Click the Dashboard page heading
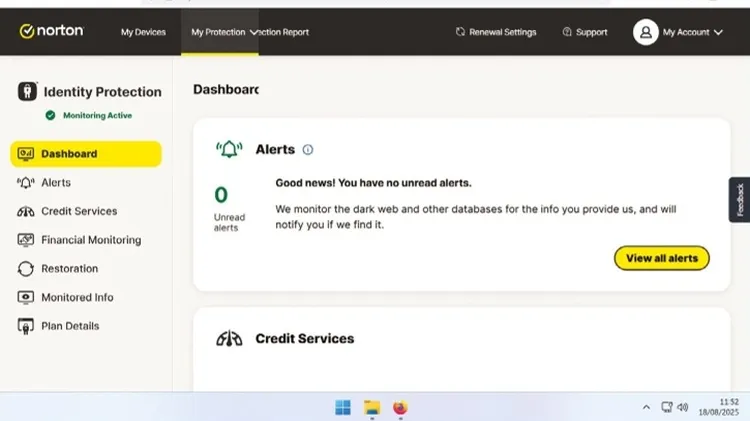Viewport: 750px width, 421px height. pos(226,89)
